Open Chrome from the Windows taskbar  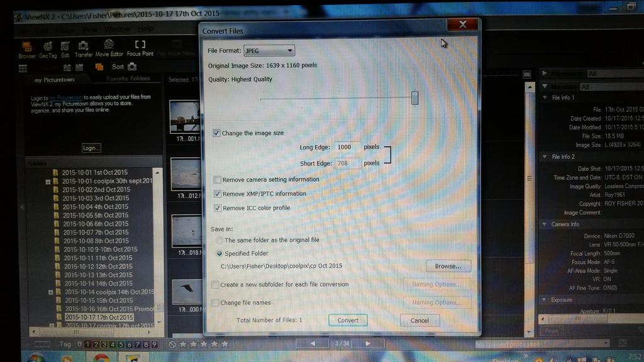pos(101,358)
